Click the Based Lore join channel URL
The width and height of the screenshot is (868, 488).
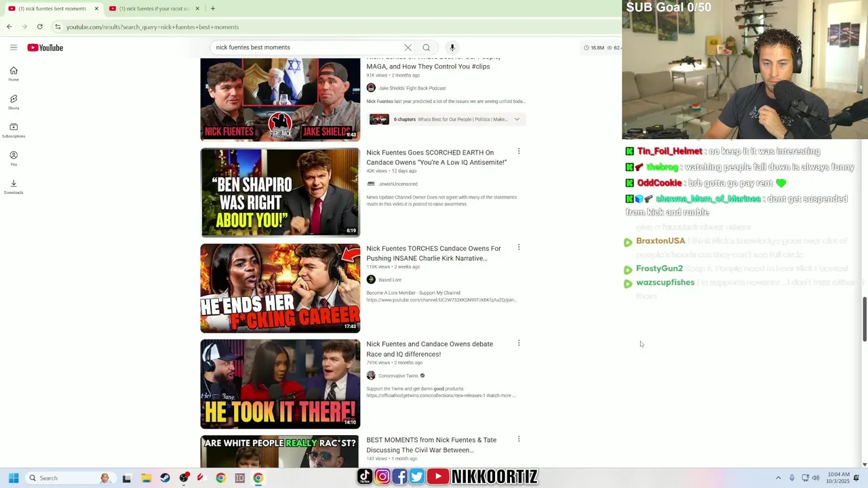[x=441, y=300]
